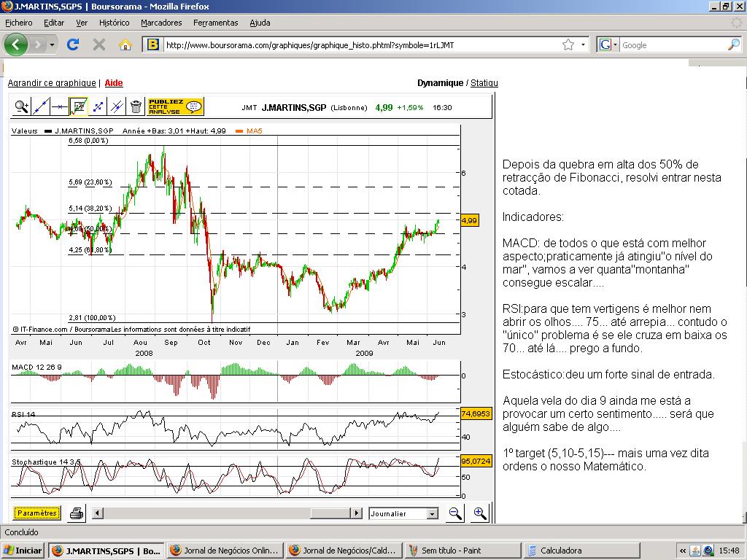Click the J.MARTINS,SGPS Firefox taskbar button
The width and height of the screenshot is (747, 560).
107,551
